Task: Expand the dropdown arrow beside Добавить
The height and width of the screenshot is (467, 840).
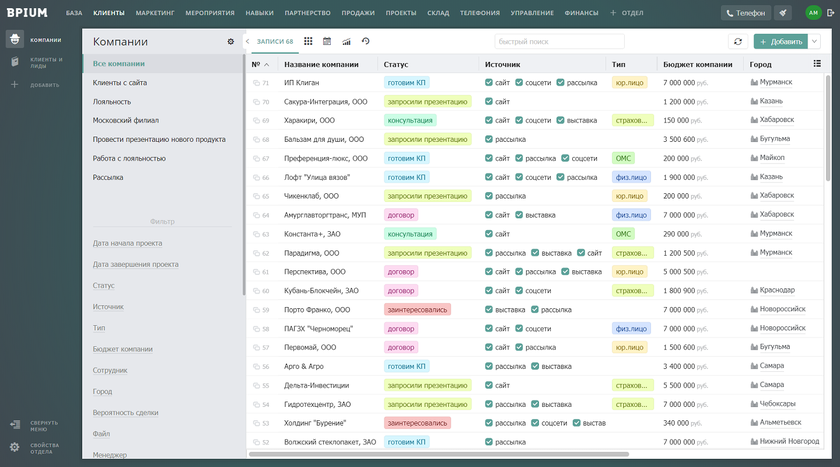Action: 814,42
